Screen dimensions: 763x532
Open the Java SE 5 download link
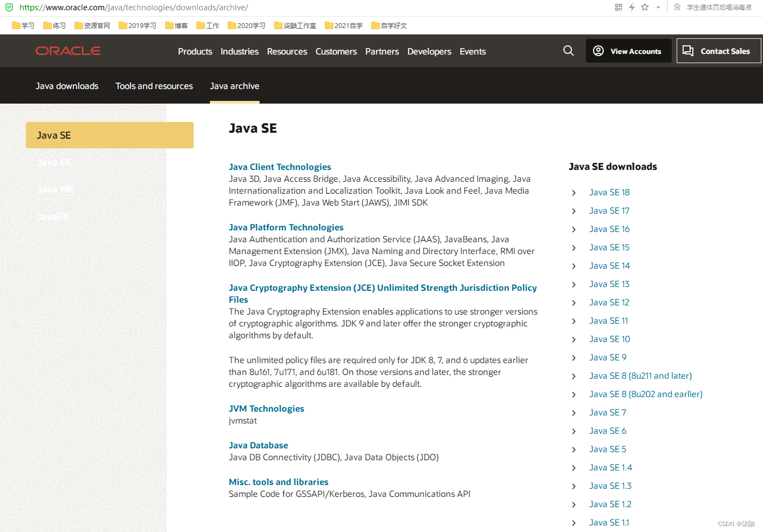tap(608, 449)
